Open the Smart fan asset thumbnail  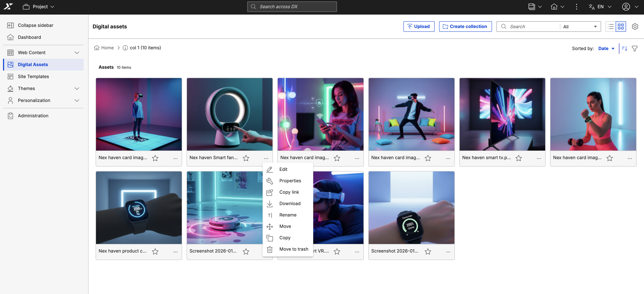tap(230, 114)
